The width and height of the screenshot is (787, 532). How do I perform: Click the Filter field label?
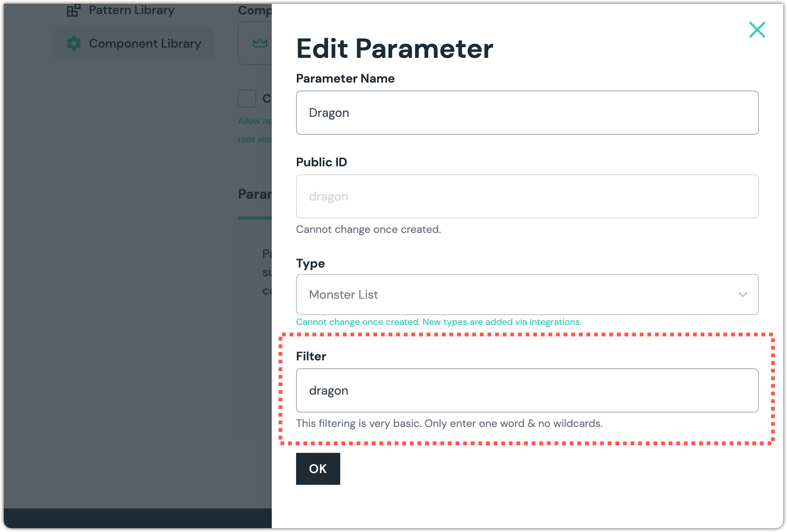pos(311,356)
